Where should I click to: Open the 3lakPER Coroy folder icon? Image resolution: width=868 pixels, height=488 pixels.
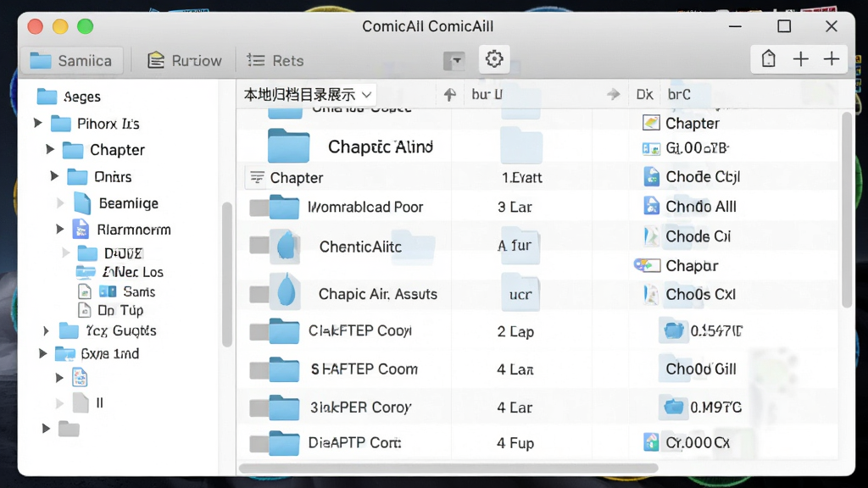[285, 408]
